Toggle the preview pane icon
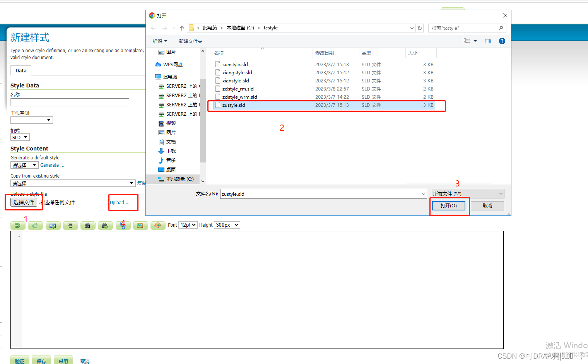Screen dimensions: 588x364 pos(488,41)
